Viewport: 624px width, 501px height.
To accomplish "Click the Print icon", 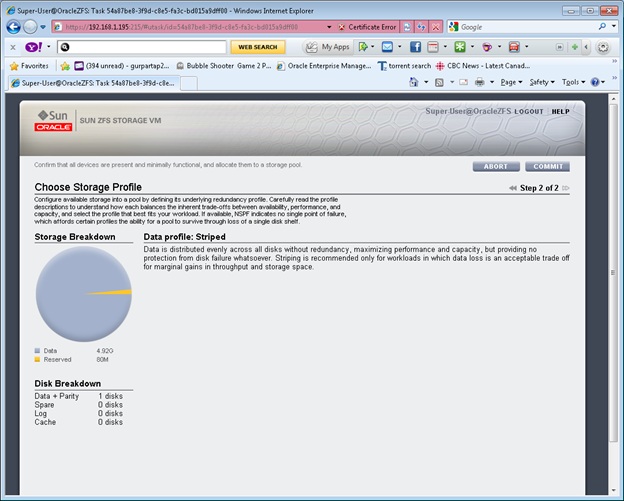I will coord(480,82).
